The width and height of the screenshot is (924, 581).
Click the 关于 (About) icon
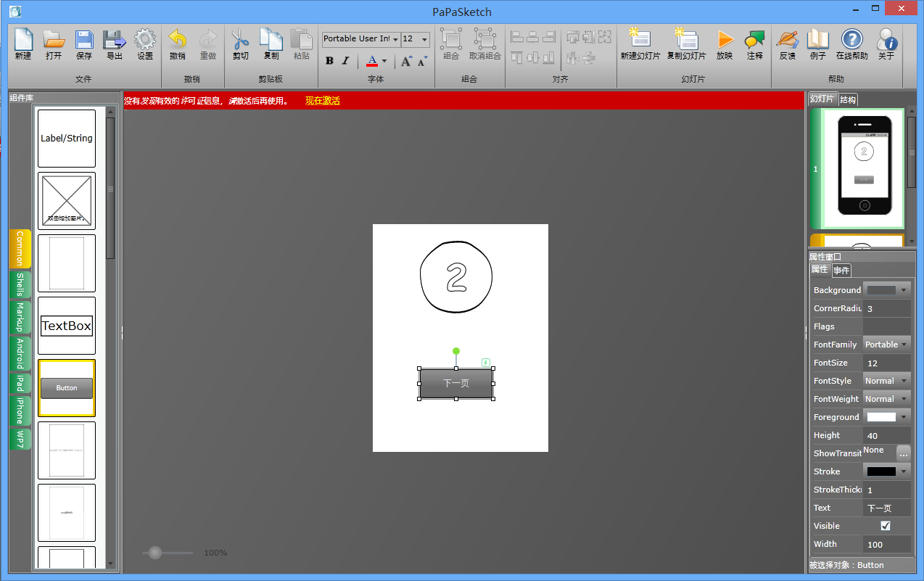886,40
